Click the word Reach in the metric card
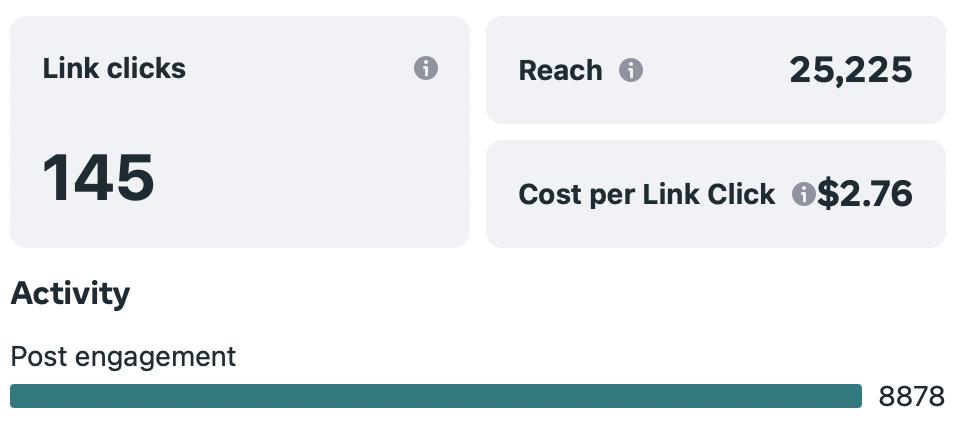Viewport: 972px width, 432px height. coord(560,70)
